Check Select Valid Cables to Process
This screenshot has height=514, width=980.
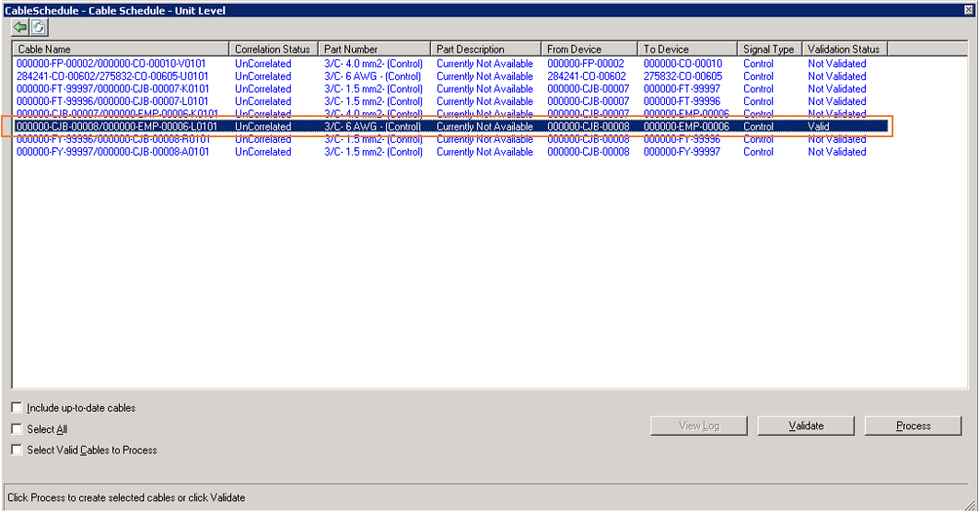(17, 450)
